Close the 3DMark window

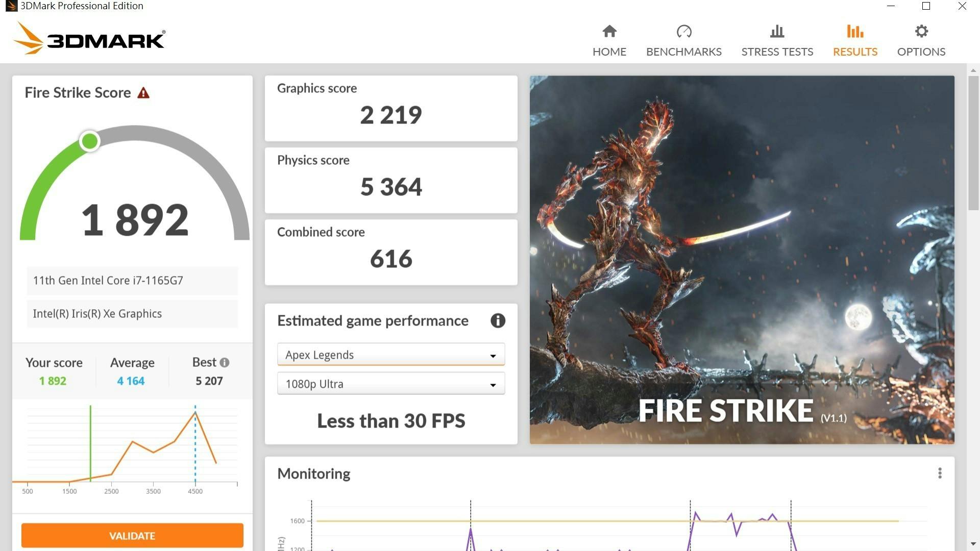click(962, 6)
